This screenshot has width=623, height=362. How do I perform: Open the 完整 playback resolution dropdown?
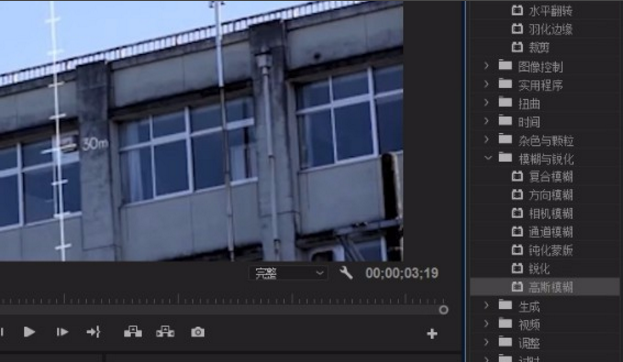(x=288, y=273)
